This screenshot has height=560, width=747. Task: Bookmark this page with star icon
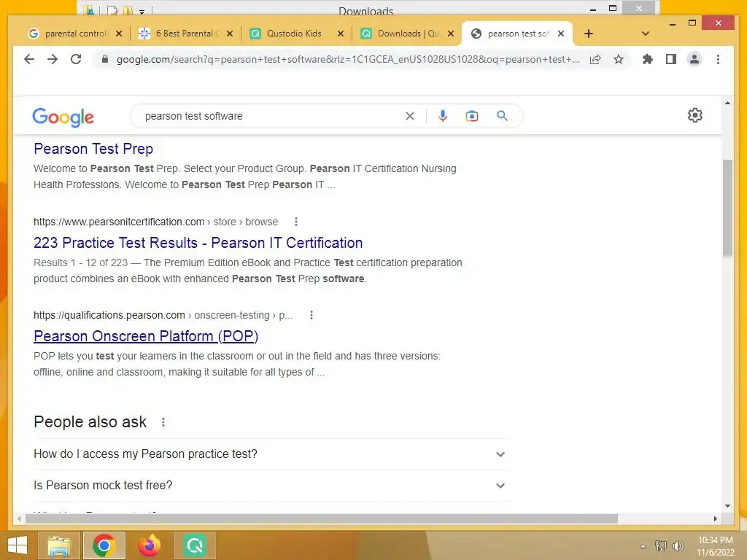[x=619, y=60]
